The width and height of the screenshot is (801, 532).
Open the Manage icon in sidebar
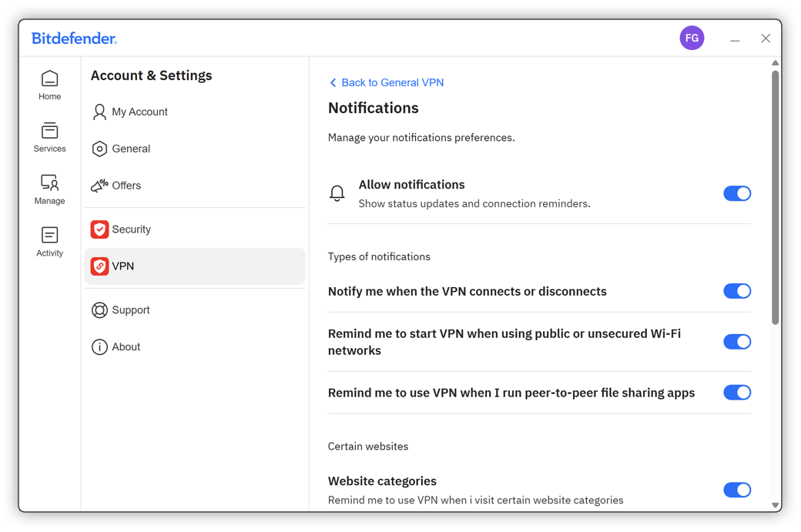coord(49,182)
